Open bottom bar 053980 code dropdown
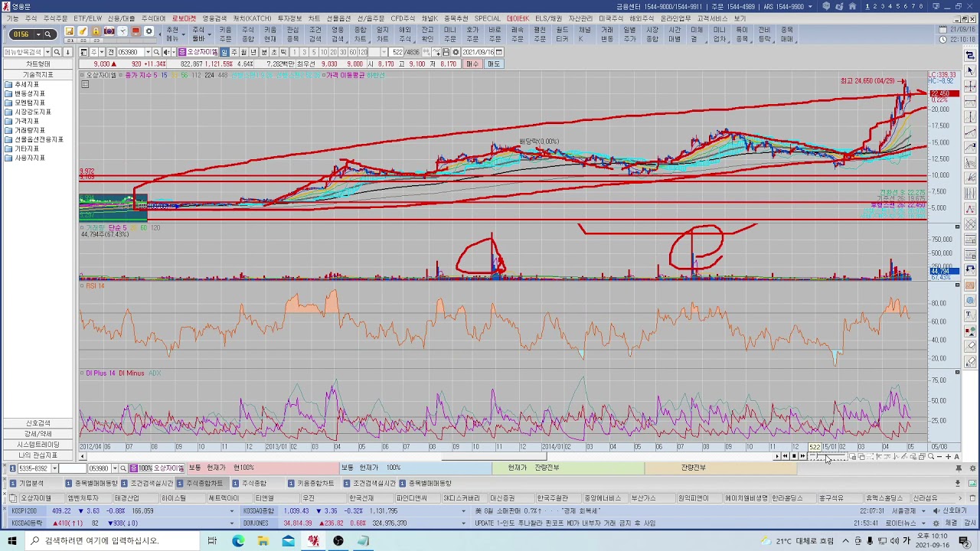Image resolution: width=980 pixels, height=551 pixels. [115, 468]
